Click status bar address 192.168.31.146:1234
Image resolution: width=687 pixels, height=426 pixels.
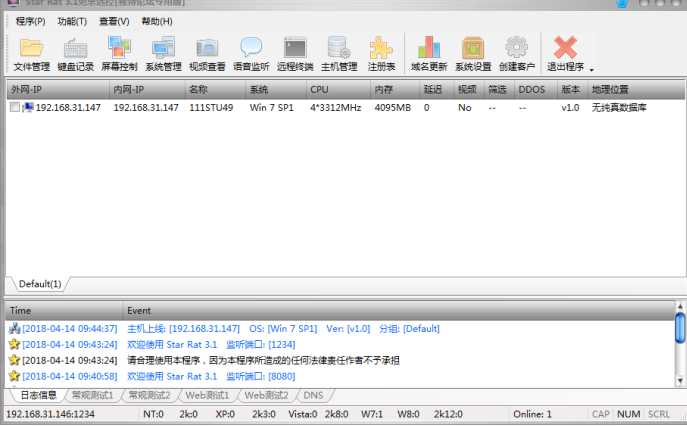pos(50,414)
